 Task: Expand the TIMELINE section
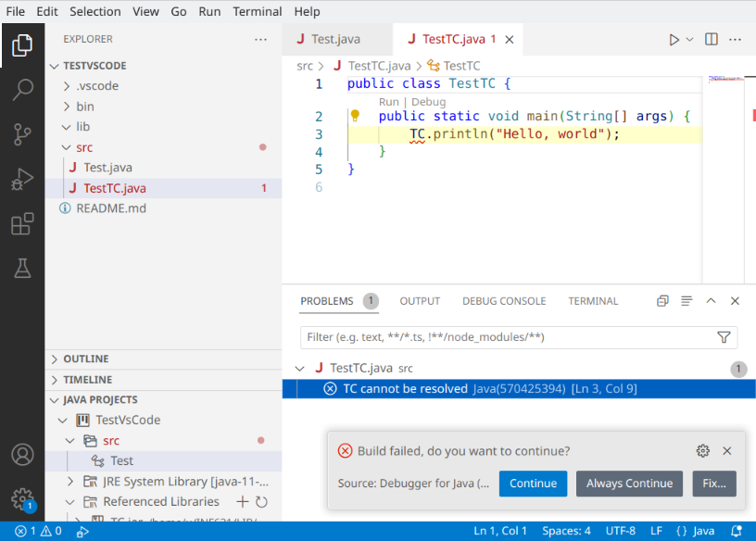pos(55,380)
